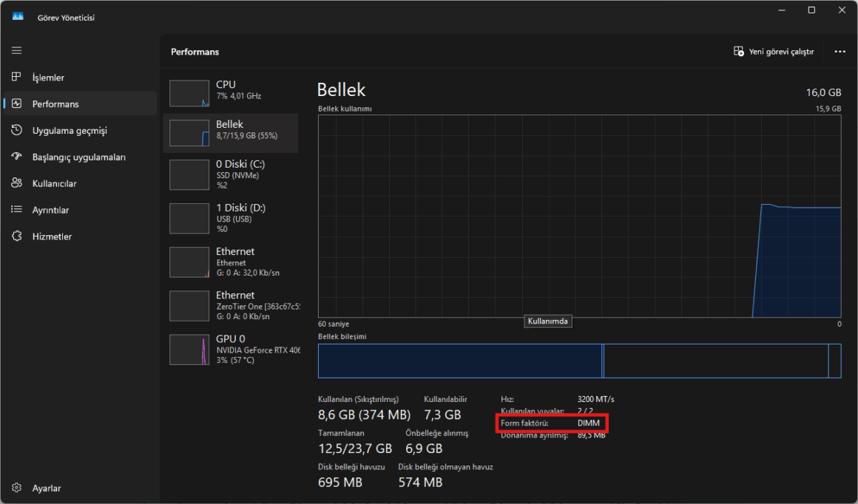This screenshot has width=858, height=504.
Task: Click the Bellek heading
Action: tap(341, 89)
